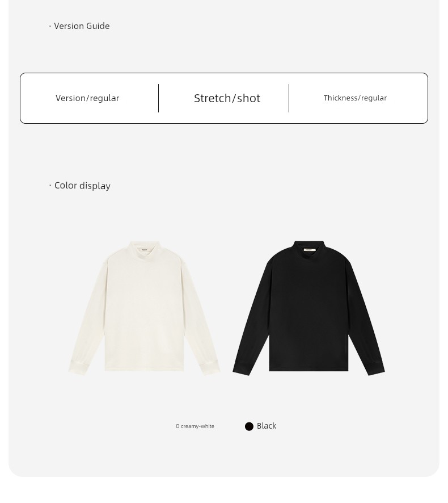Click the black shirt's left sleeve cuff
448x503 pixels.
coord(242,368)
